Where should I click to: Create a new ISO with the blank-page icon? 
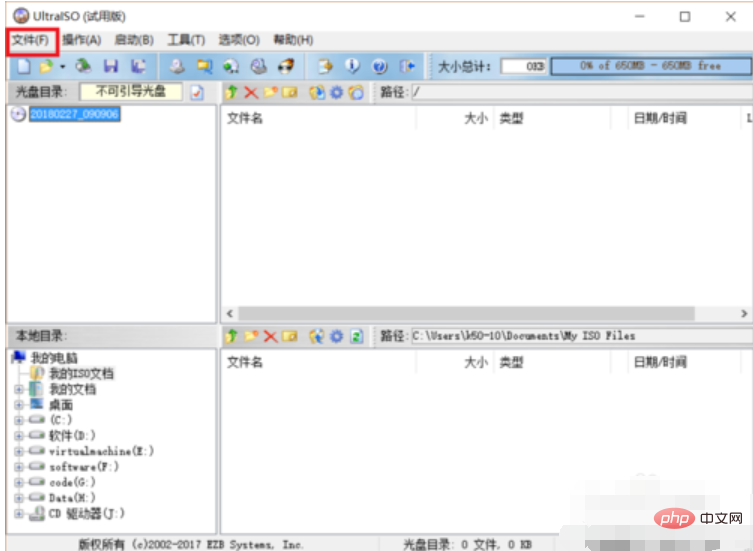24,66
